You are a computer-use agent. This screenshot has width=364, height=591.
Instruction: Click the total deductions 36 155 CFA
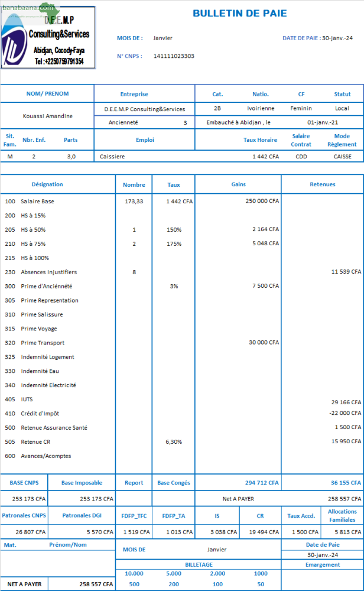346,482
